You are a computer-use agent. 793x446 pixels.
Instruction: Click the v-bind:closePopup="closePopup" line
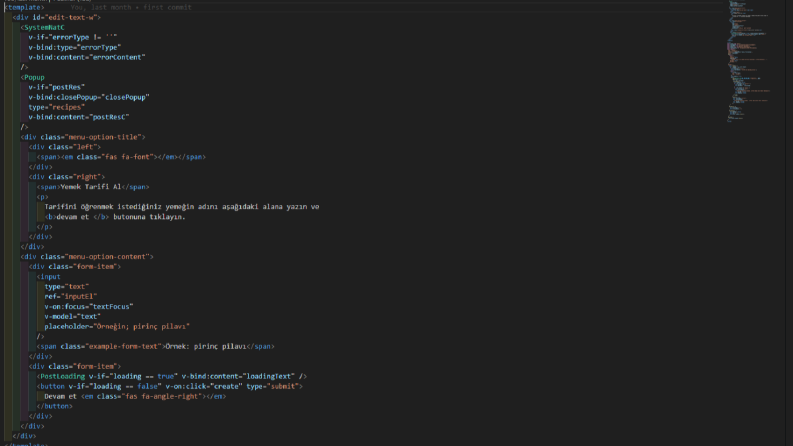(x=89, y=97)
